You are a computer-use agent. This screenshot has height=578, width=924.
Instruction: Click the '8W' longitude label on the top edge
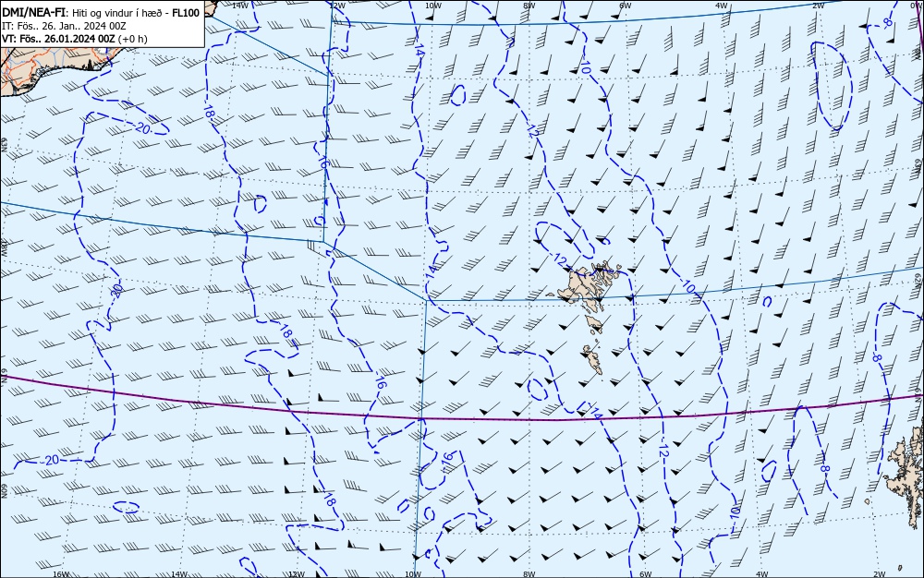529,6
